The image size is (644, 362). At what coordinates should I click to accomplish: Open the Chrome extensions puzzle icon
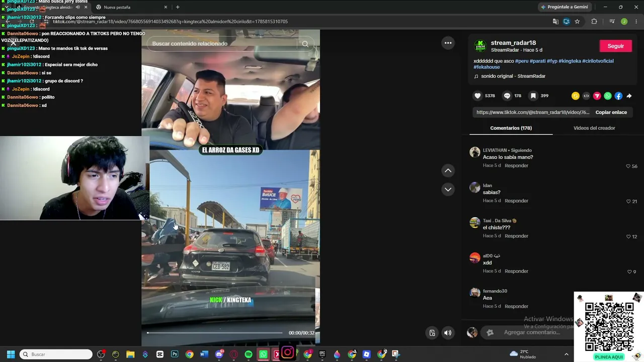point(594,22)
